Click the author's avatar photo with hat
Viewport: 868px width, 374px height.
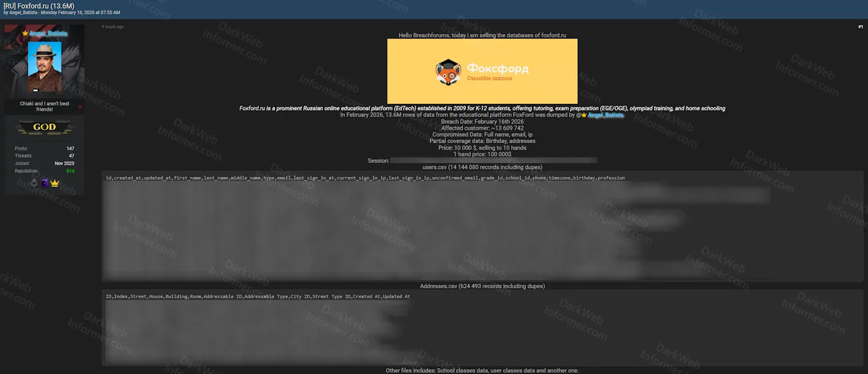pos(44,66)
